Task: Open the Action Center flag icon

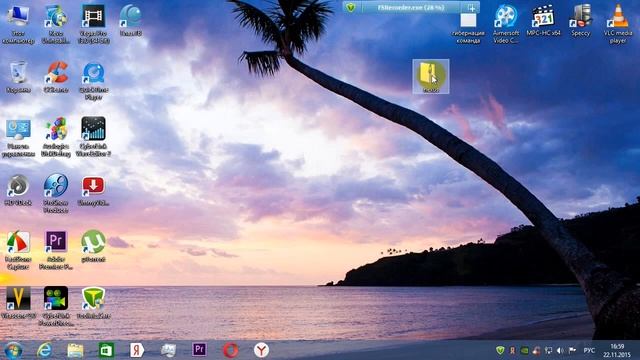Action: click(572, 351)
